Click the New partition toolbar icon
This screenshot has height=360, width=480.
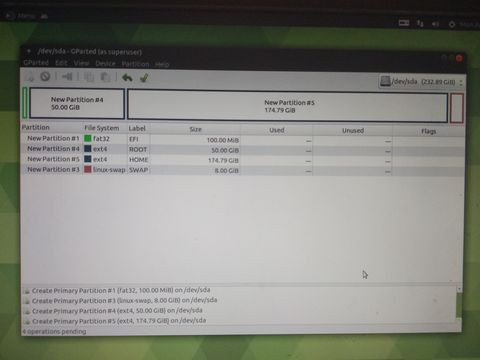30,77
